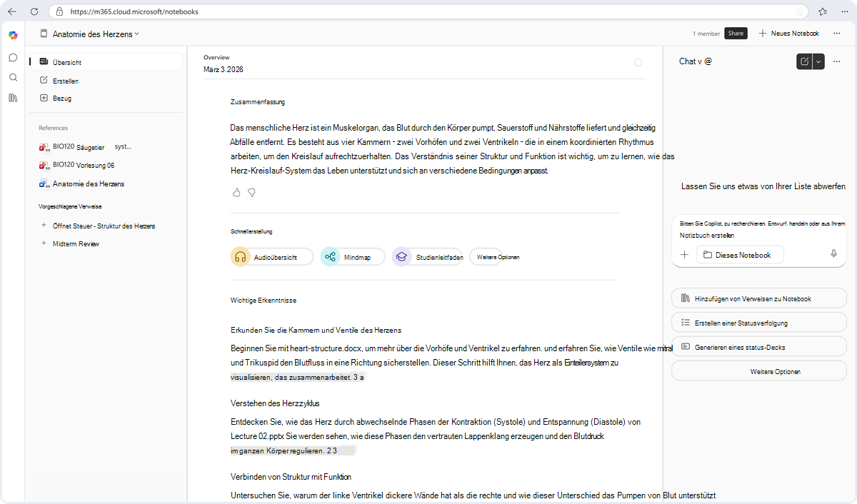857x504 pixels.
Task: Select the Bezug tab
Action: click(105, 98)
